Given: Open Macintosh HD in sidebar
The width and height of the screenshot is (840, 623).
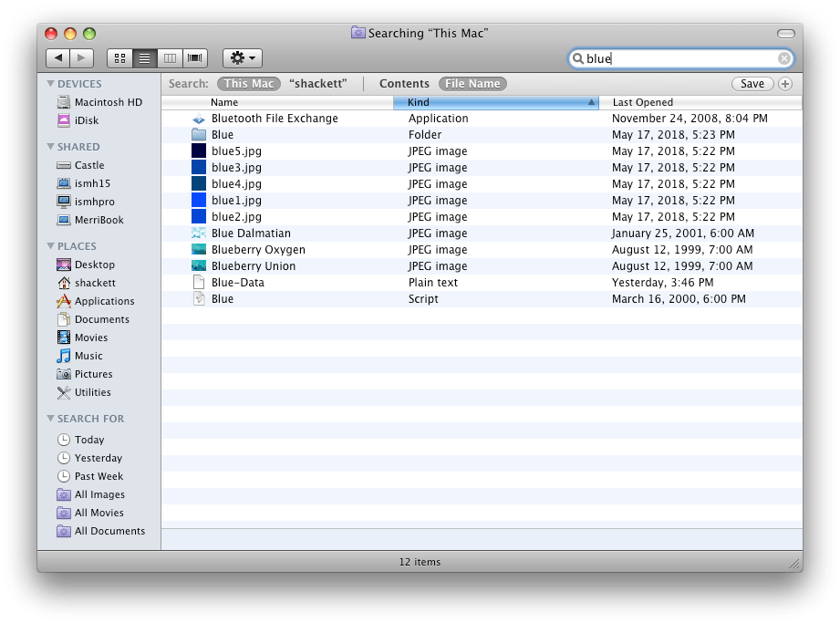Looking at the screenshot, I should (108, 102).
